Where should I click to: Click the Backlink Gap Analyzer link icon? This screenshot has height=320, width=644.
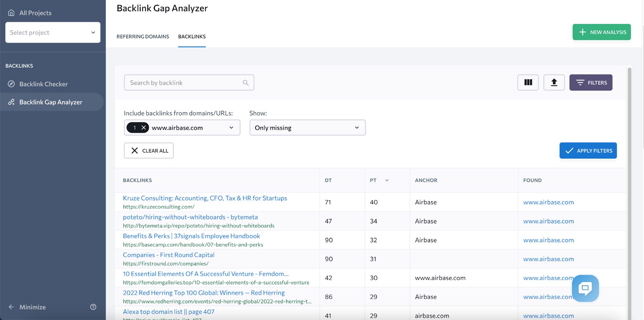pos(11,102)
